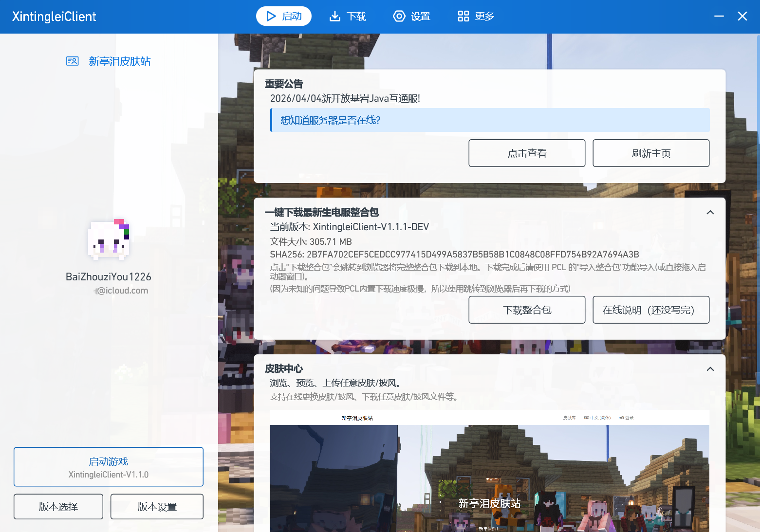Screen dimensions: 760x532
Task: Click the 浏览、预览、上传任意皮肤/披风 text
Action: pos(335,383)
